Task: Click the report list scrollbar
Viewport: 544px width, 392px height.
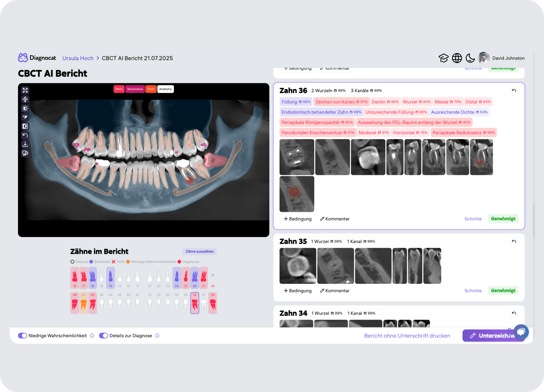Action: coord(533,220)
